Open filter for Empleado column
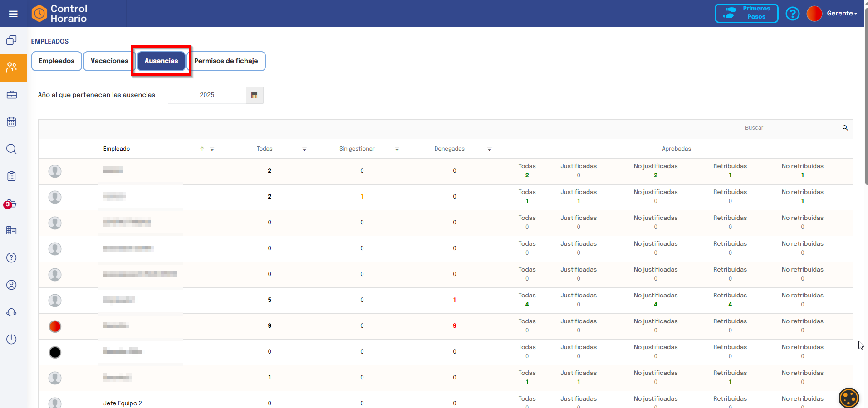 pos(212,149)
